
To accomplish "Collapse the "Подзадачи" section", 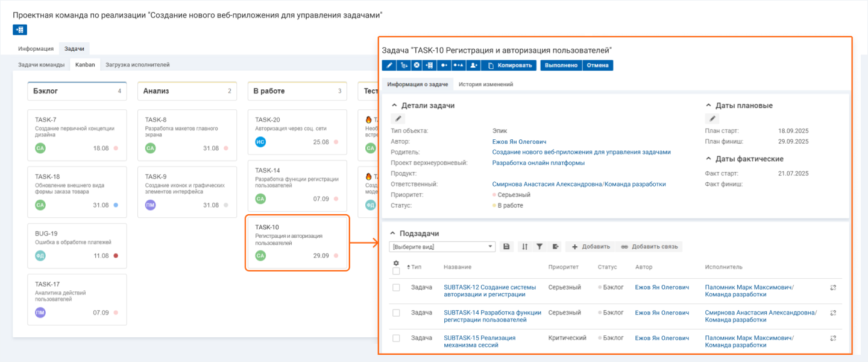I will point(393,233).
